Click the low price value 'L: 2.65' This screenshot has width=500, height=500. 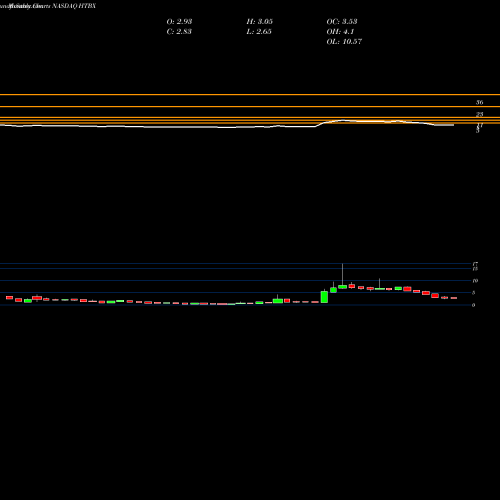click(259, 31)
